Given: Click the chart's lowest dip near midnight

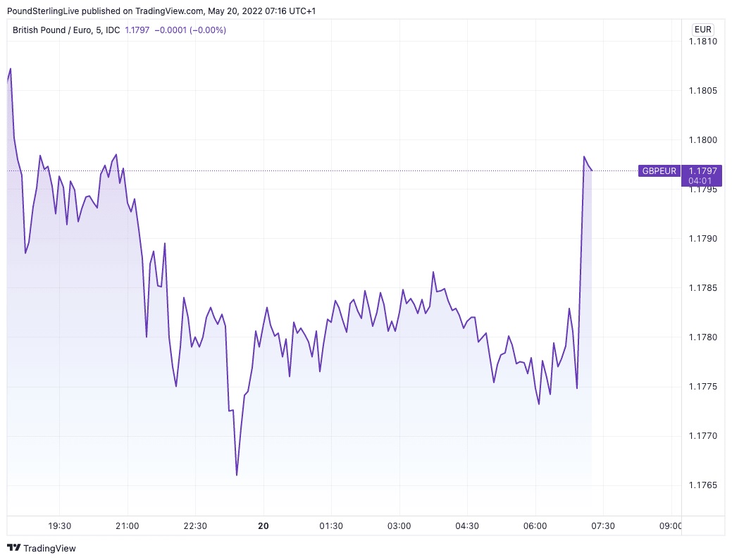Looking at the screenshot, I should (x=237, y=475).
